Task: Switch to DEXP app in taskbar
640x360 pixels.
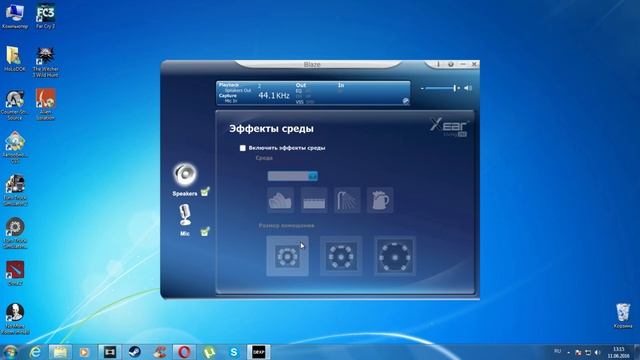Action: (x=258, y=352)
